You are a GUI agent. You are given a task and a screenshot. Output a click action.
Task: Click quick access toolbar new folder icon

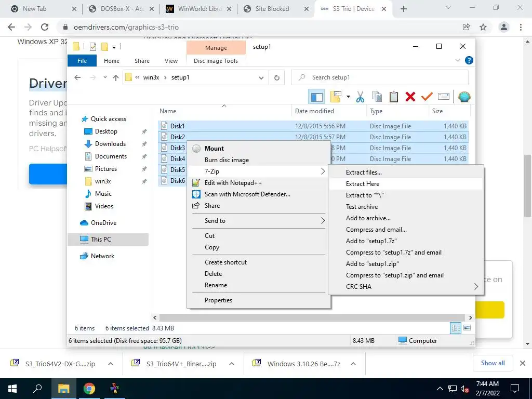[x=104, y=47]
